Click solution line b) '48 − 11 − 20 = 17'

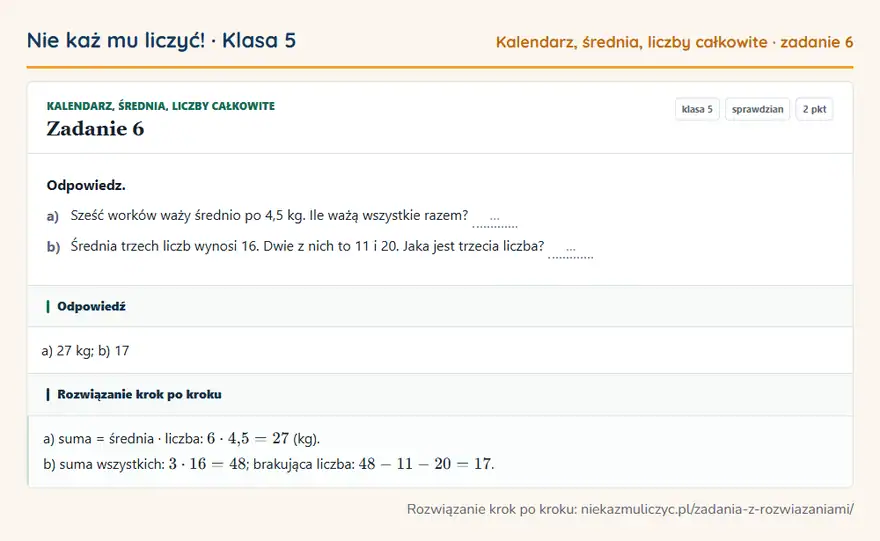pyautogui.click(x=269, y=464)
